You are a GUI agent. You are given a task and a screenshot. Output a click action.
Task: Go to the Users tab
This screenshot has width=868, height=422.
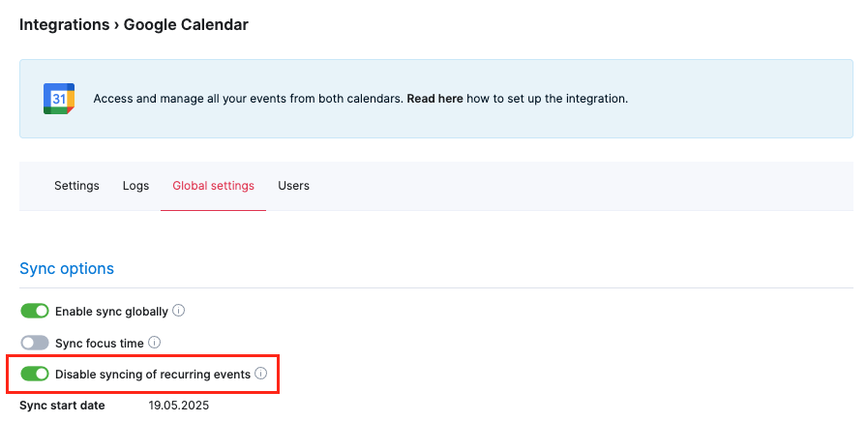pos(293,186)
